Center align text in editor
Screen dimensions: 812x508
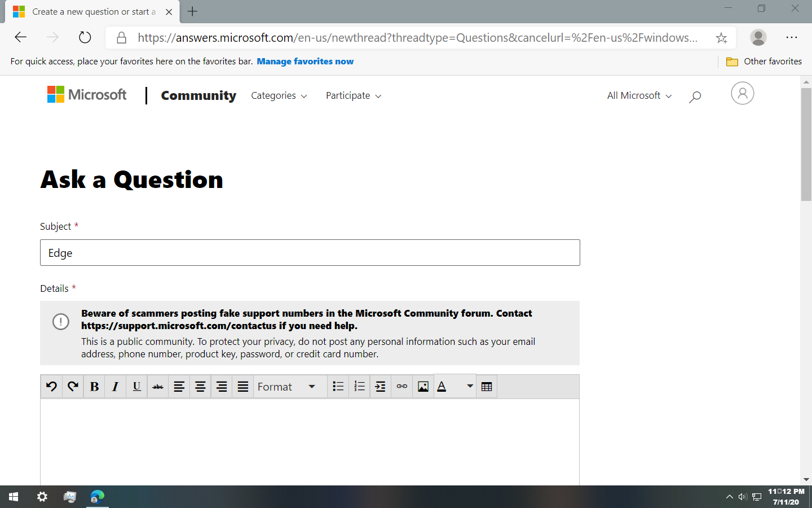point(200,387)
